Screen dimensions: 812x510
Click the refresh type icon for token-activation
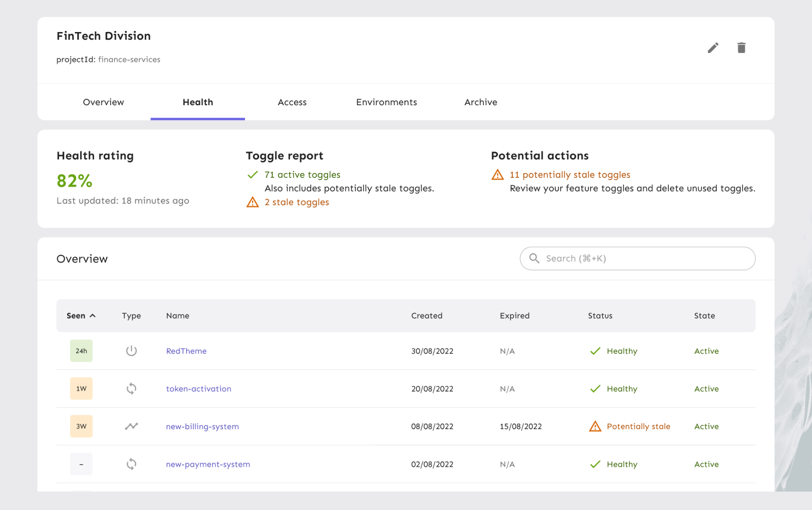tap(131, 389)
